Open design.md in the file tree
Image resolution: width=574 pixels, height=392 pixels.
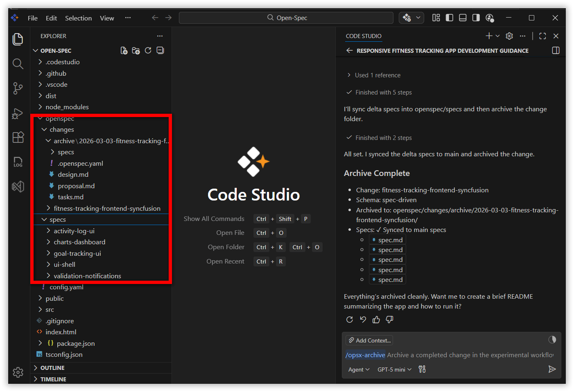point(73,175)
